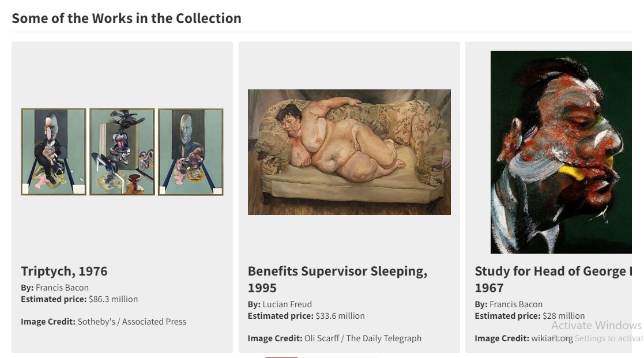Click the 'Some of the Works in the Collection' heading

tap(126, 18)
